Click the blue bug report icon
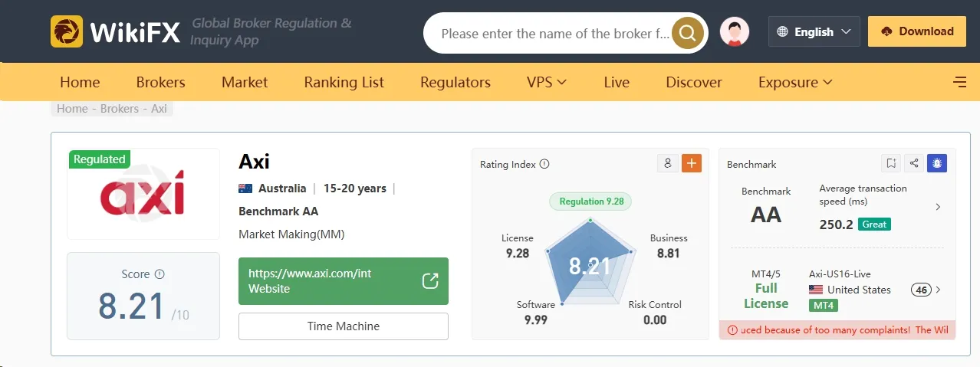980x367 pixels. tap(936, 163)
